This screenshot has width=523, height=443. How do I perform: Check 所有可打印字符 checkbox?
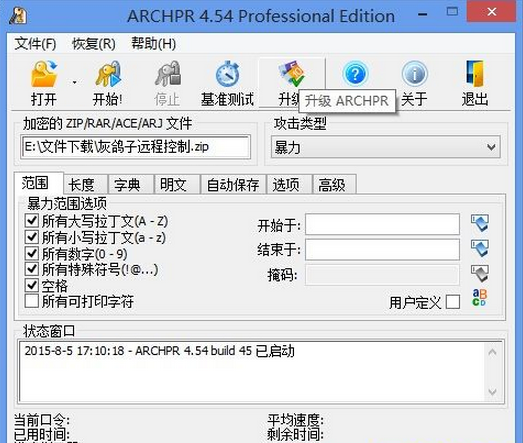[32, 301]
